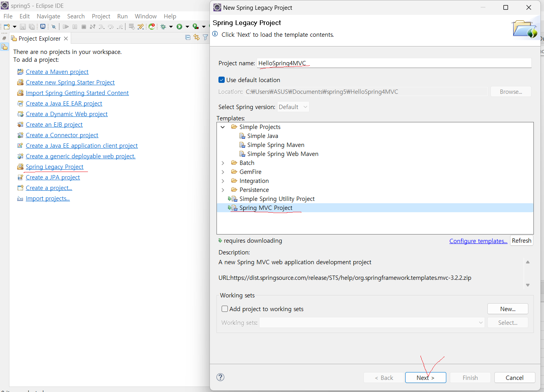Viewport: 544px width, 392px height.
Task: Click Skip All Breakpoints icon
Action: 54,27
